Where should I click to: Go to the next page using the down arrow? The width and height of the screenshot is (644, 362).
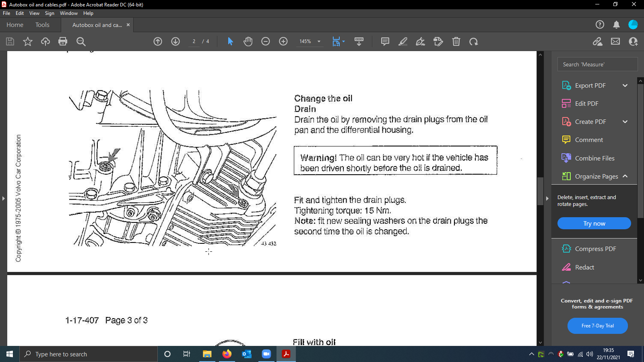[x=175, y=41]
